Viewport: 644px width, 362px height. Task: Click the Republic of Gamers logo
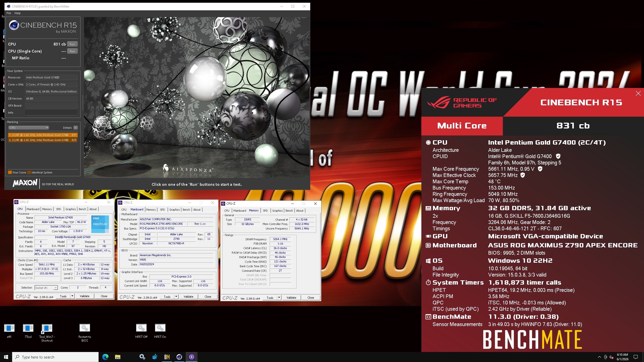coord(462,102)
